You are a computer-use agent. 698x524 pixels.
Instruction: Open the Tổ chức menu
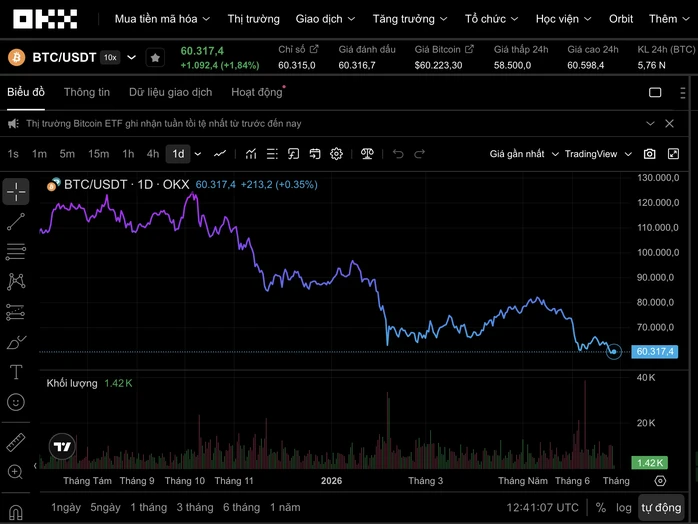click(x=491, y=19)
